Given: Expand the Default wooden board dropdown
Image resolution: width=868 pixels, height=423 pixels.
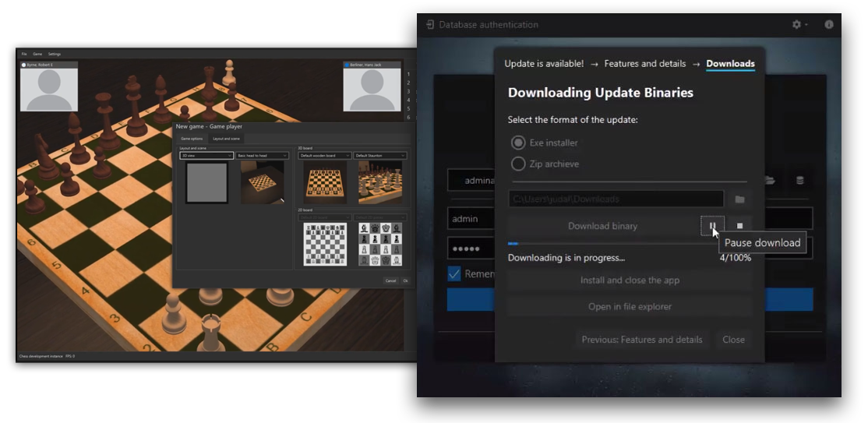Looking at the screenshot, I should [x=324, y=156].
